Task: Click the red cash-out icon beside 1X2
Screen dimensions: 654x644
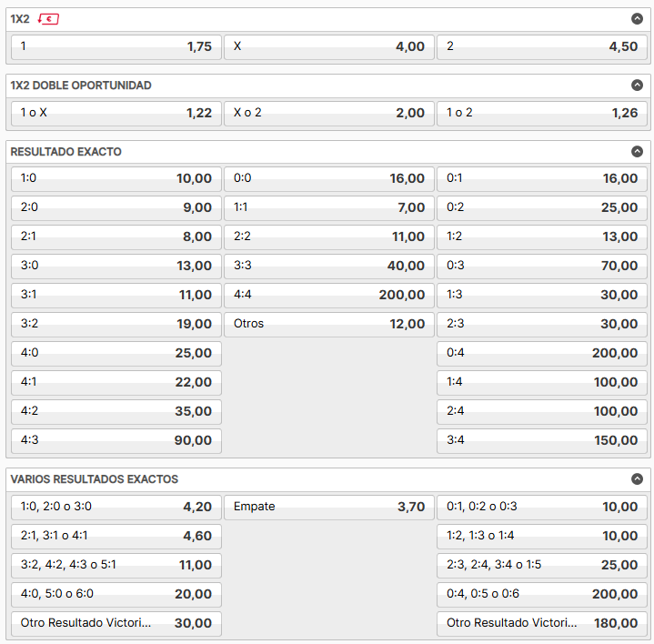Action: coord(48,19)
